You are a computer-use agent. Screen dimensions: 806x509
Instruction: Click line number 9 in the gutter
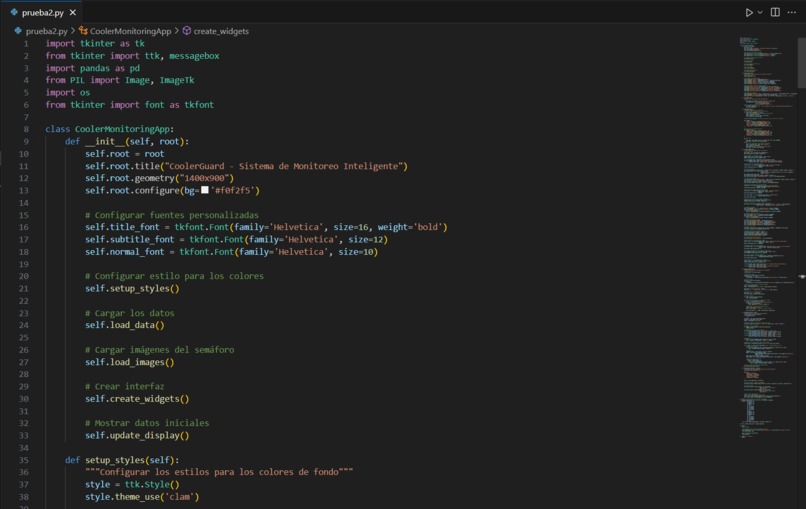click(x=26, y=141)
